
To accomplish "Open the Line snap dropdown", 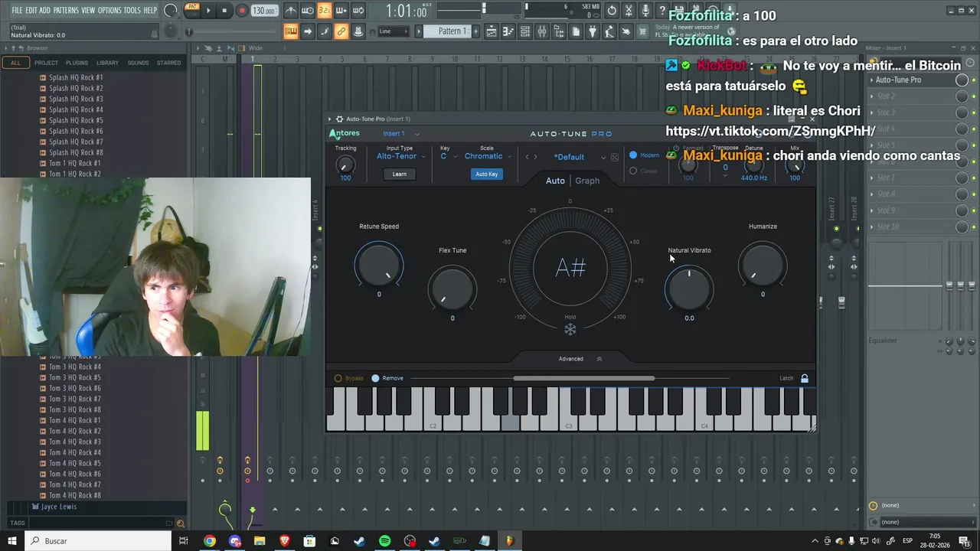I will 394,31.
